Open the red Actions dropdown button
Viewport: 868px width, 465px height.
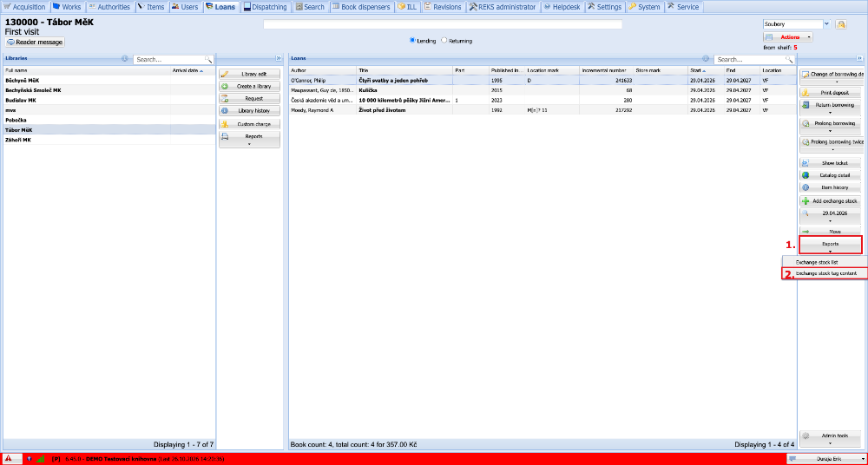[x=788, y=37]
